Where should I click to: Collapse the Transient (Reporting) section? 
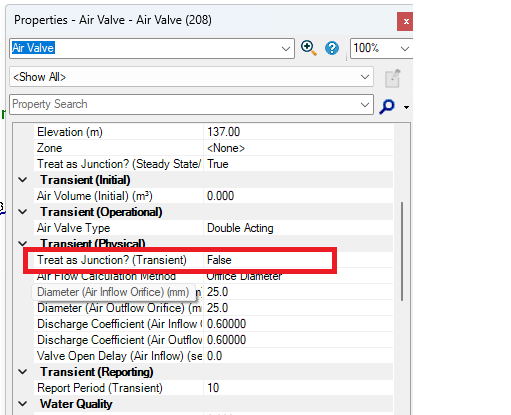click(x=23, y=372)
